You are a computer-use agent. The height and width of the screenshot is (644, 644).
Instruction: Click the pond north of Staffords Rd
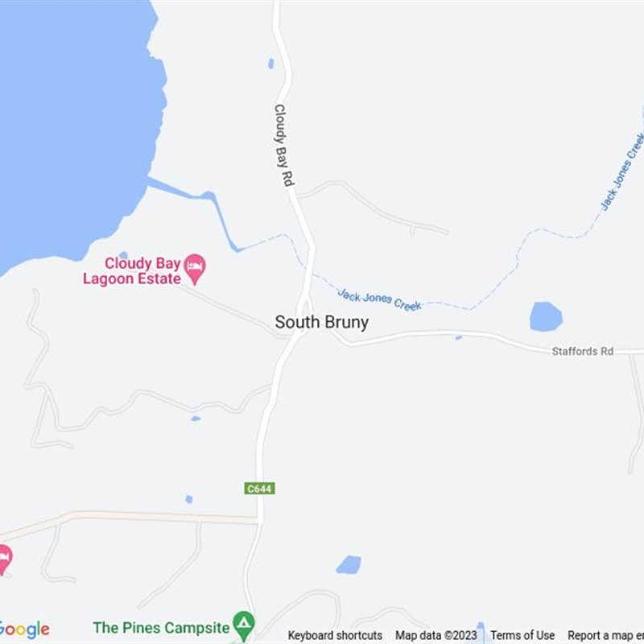click(546, 316)
